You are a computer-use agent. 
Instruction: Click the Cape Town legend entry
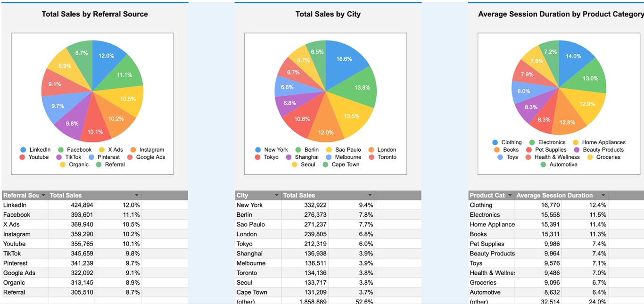[x=341, y=164]
